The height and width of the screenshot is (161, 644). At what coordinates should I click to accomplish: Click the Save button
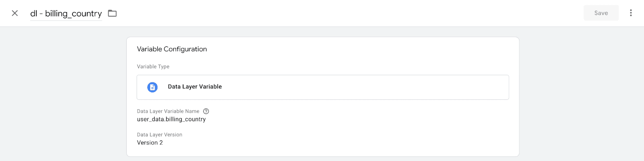601,13
